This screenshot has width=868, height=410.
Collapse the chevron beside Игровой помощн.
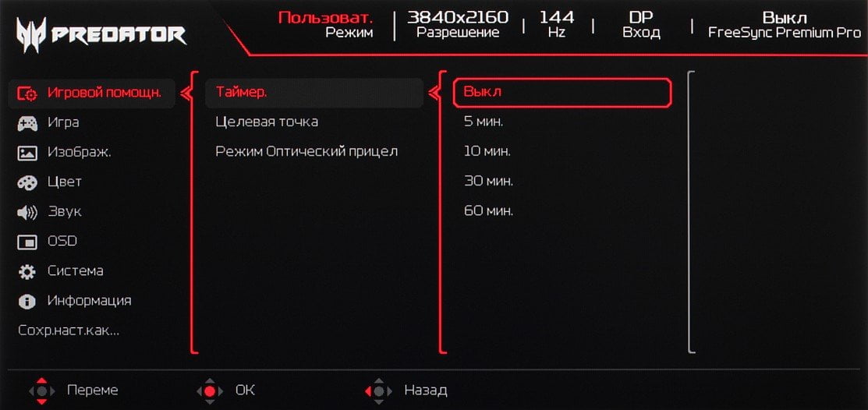pyautogui.click(x=186, y=94)
